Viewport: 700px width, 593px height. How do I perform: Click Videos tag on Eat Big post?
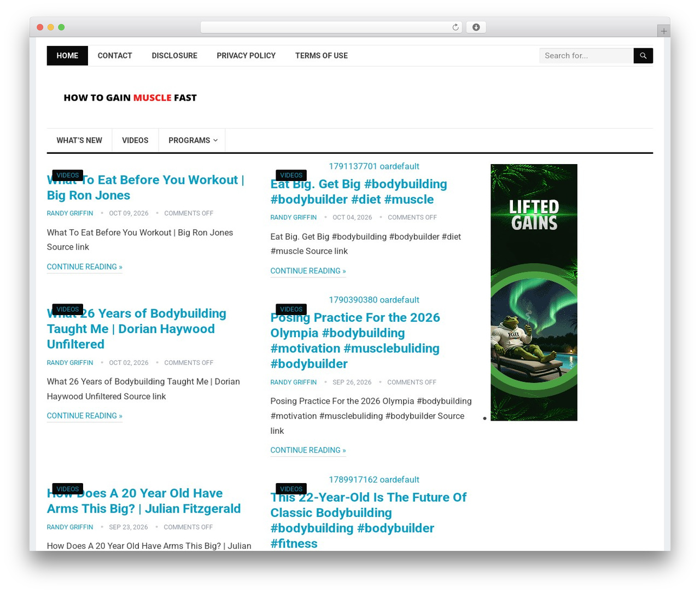click(291, 175)
